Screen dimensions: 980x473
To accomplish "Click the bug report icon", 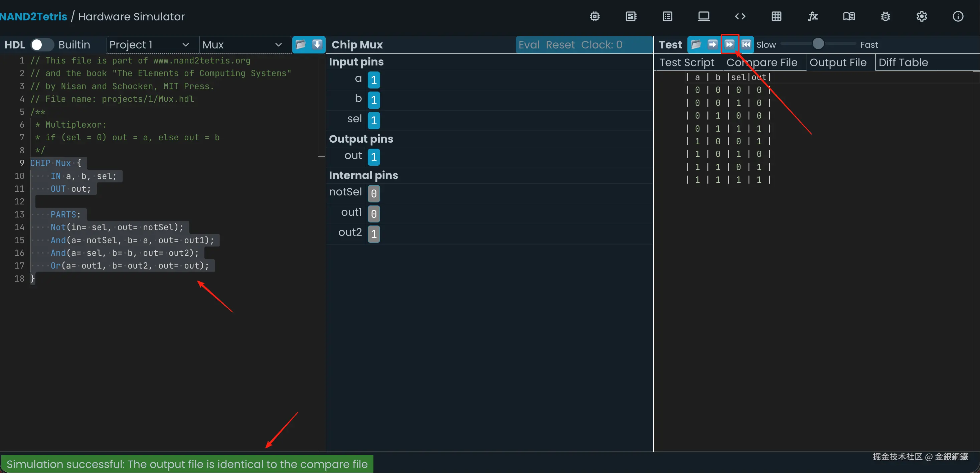I will [x=885, y=16].
